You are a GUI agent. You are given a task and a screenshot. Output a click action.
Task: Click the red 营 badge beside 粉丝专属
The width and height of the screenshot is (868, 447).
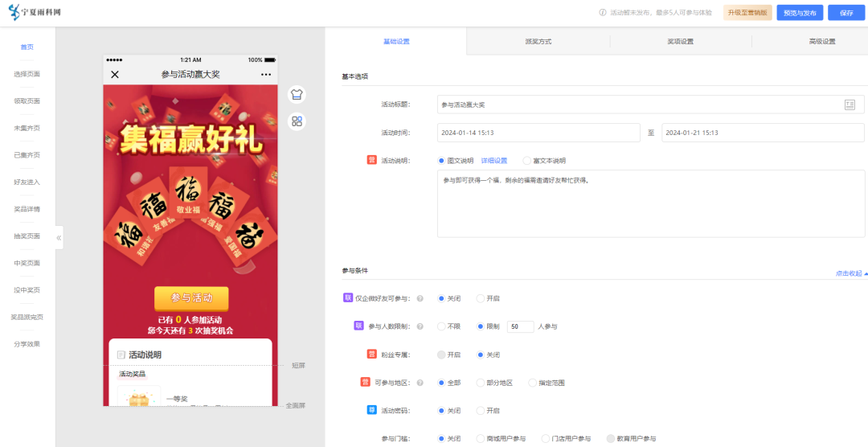pos(372,354)
